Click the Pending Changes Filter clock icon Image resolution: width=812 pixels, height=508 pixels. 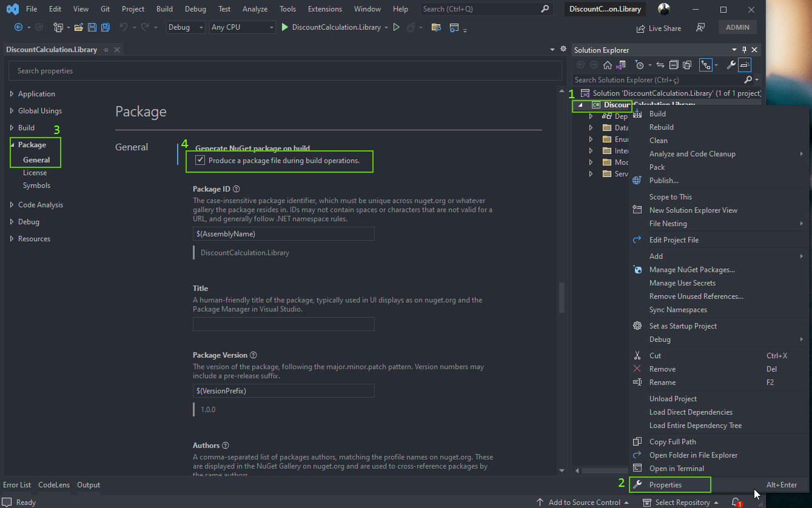639,65
